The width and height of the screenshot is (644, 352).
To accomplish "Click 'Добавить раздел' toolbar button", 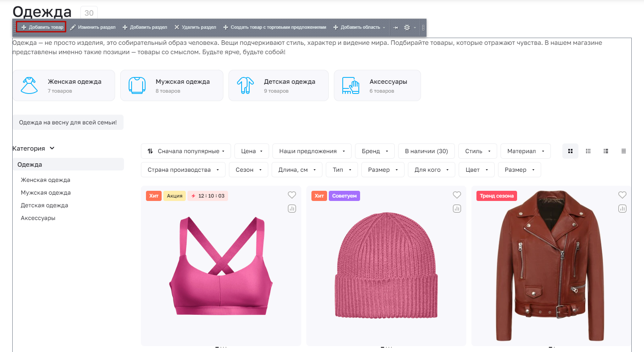I will pos(145,27).
